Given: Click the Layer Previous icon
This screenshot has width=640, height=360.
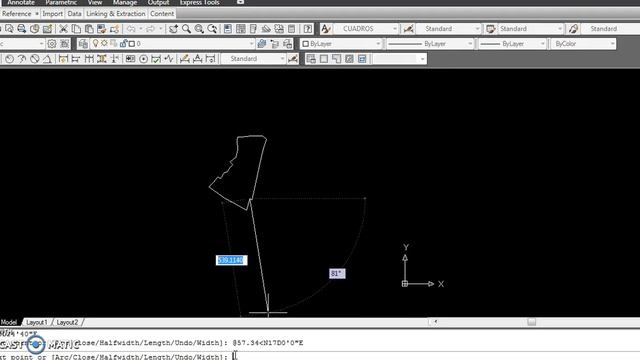Looking at the screenshot, I should (x=275, y=44).
